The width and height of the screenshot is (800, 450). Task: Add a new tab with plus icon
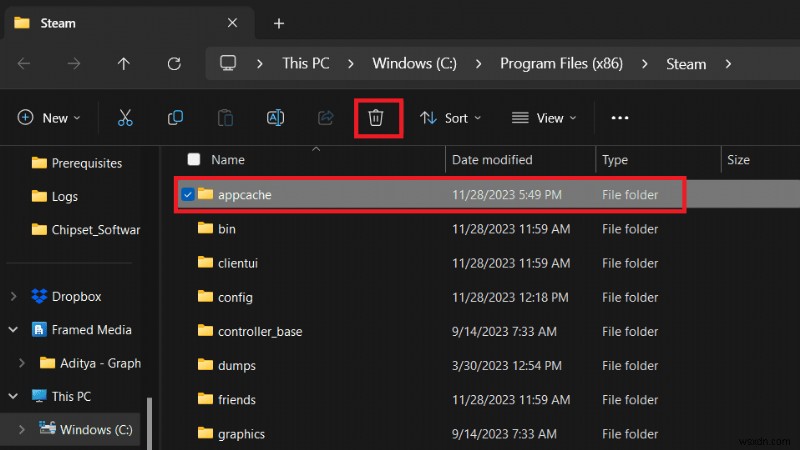point(279,23)
